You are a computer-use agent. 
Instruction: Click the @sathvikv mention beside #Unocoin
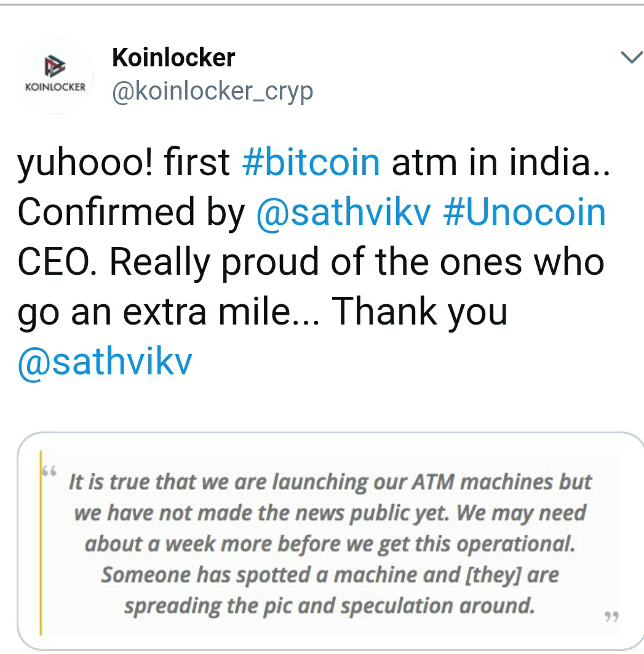[343, 212]
